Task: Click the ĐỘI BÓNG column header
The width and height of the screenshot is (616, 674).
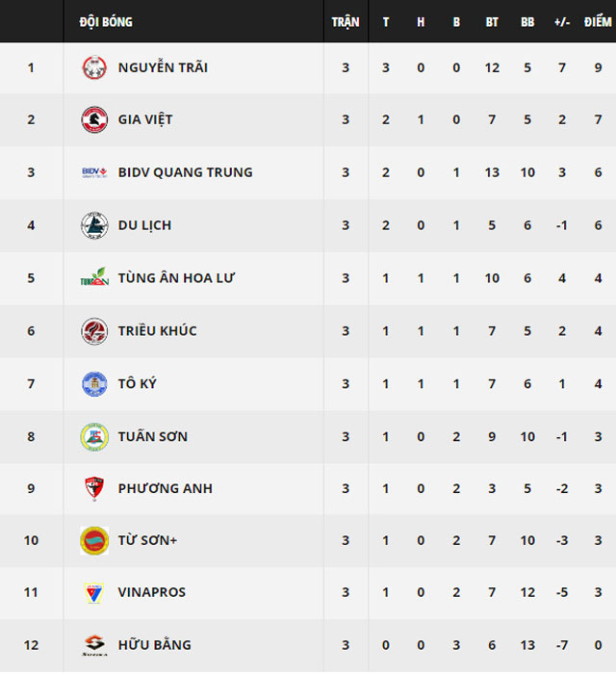Action: (x=106, y=21)
